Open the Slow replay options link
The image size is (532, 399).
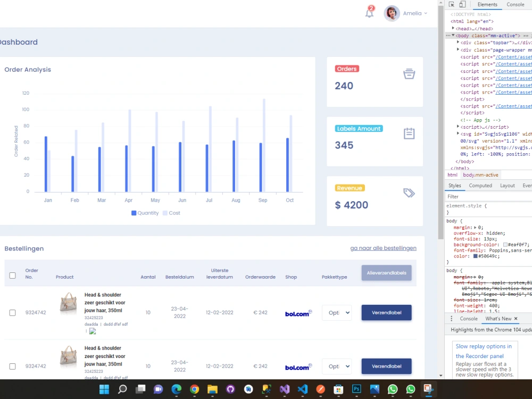[x=484, y=351]
